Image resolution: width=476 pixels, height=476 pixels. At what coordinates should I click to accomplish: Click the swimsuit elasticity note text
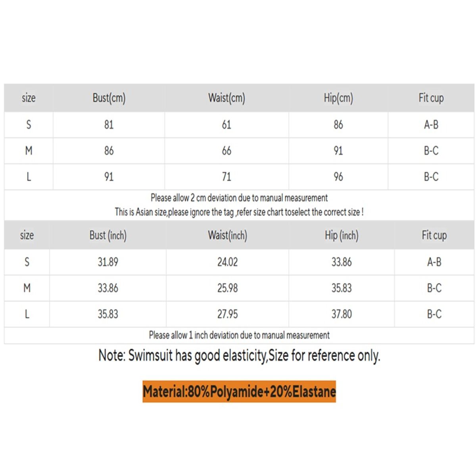tap(239, 355)
